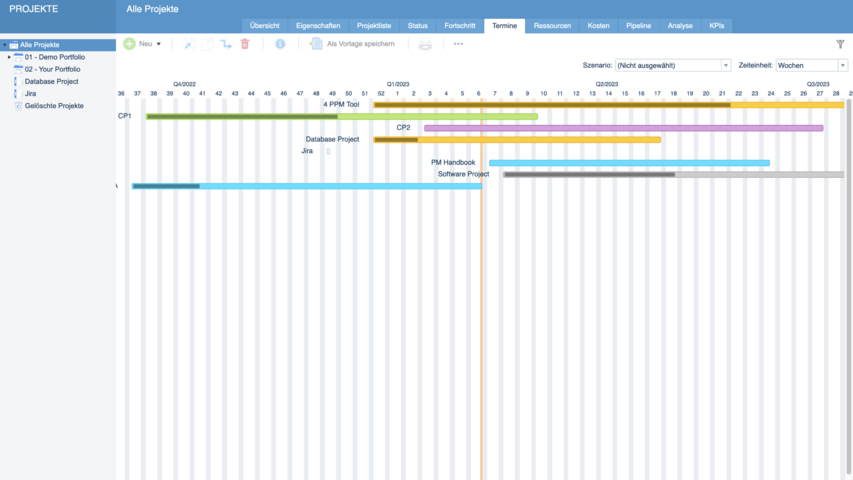Viewport: 853px width, 480px height.
Task: Open the blue info icon
Action: pyautogui.click(x=280, y=44)
